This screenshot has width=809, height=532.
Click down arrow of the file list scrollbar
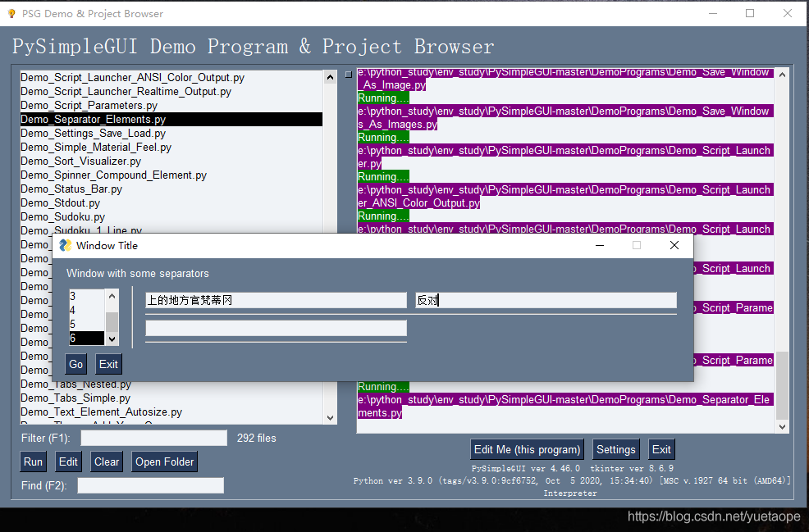[330, 418]
